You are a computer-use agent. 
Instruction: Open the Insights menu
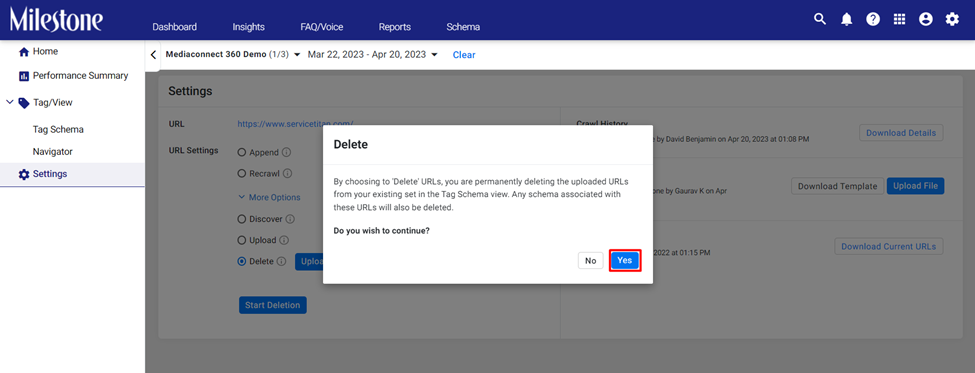pyautogui.click(x=249, y=27)
